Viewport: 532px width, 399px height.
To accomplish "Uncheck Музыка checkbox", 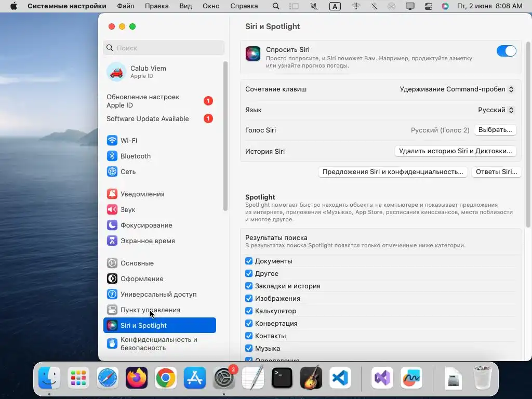I will [249, 348].
